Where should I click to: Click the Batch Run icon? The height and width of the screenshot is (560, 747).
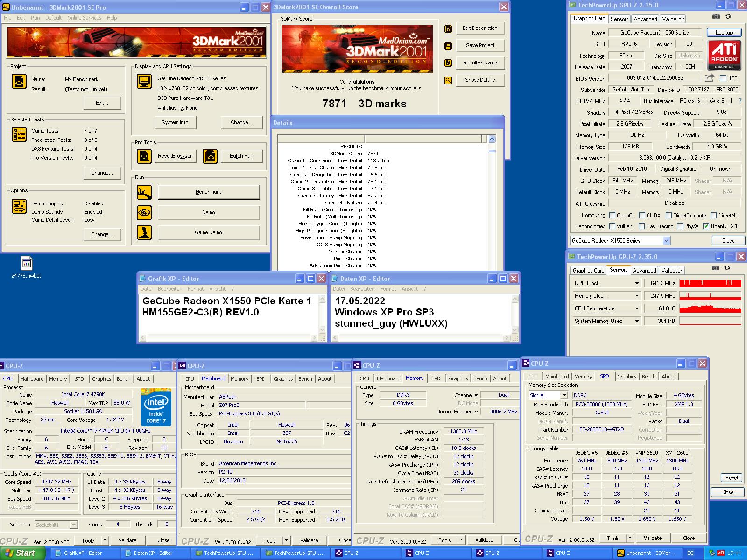[210, 156]
